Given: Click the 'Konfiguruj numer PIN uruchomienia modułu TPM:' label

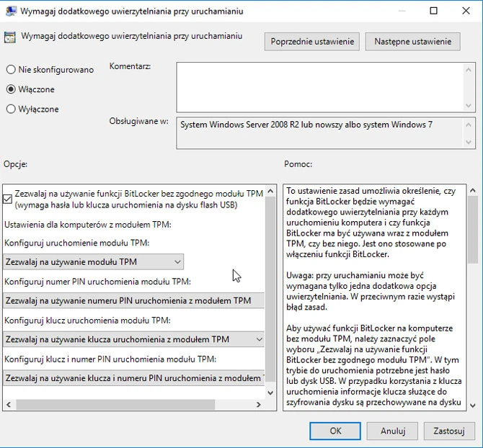Looking at the screenshot, I should pyautogui.click(x=97, y=282).
